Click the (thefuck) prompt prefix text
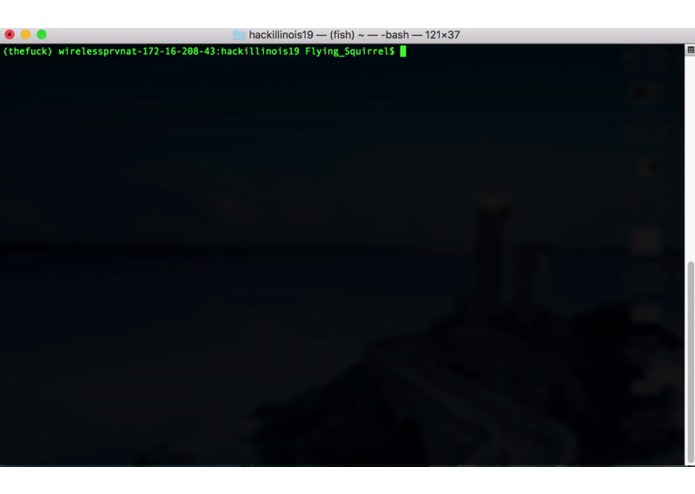Image resolution: width=695 pixels, height=494 pixels. (27, 51)
